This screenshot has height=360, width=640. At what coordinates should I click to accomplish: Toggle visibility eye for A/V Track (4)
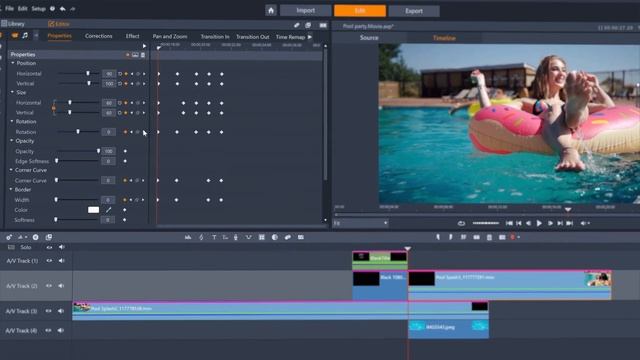[x=48, y=330]
